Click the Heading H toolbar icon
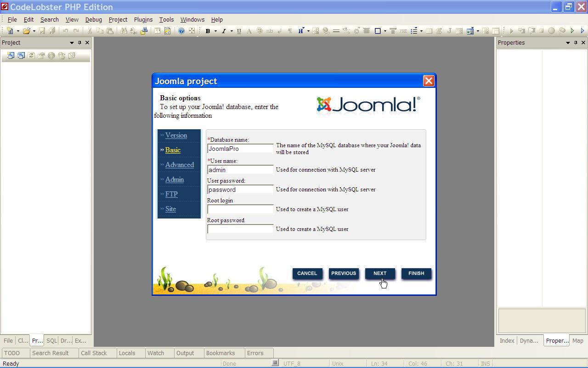 click(301, 31)
